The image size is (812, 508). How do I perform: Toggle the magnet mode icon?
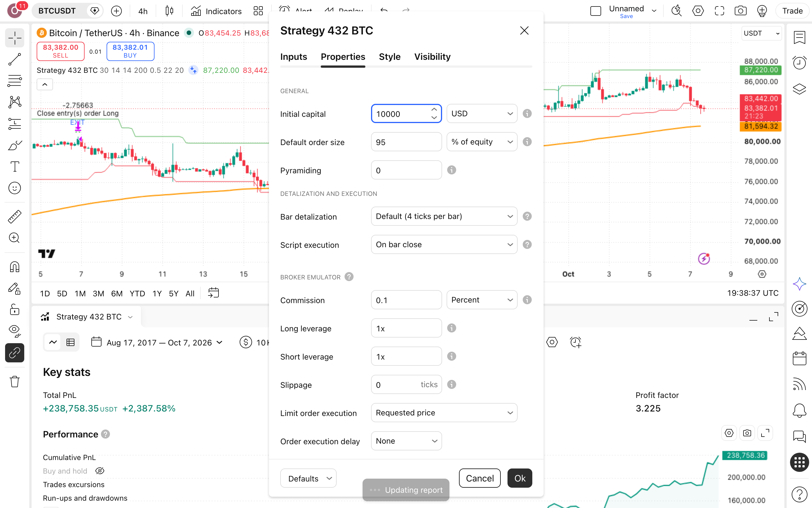[x=14, y=267]
